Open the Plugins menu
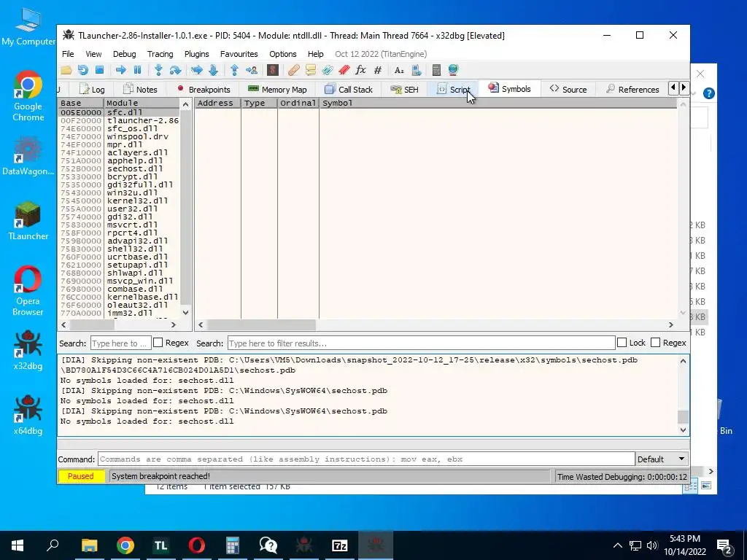 click(x=197, y=54)
